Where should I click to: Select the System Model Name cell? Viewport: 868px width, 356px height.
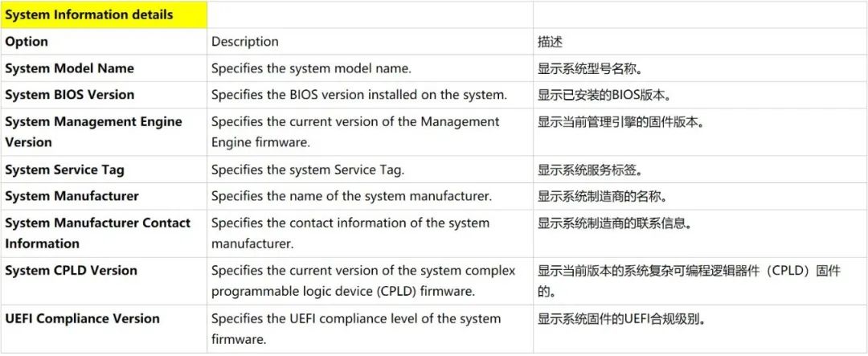point(104,68)
